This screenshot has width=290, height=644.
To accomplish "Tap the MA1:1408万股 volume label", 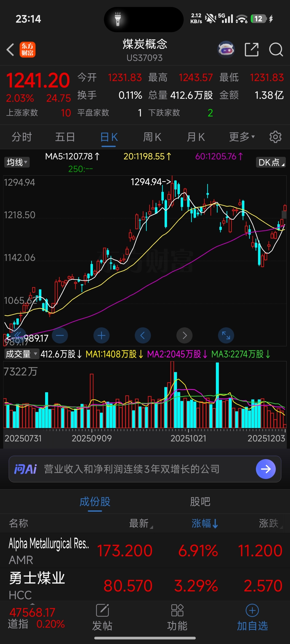I will coord(114,354).
